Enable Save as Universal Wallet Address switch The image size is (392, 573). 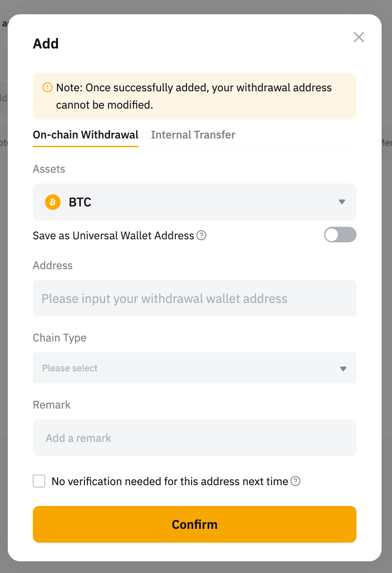(x=340, y=235)
